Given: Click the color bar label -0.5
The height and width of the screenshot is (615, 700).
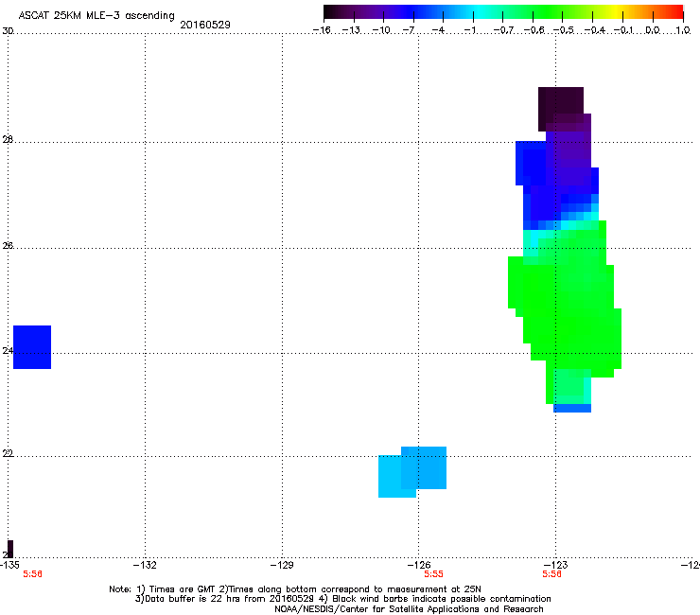Looking at the screenshot, I should pyautogui.click(x=564, y=30).
